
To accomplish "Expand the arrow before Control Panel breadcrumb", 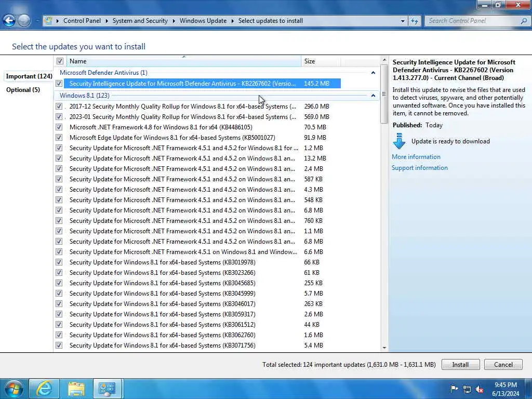I will pos(57,21).
